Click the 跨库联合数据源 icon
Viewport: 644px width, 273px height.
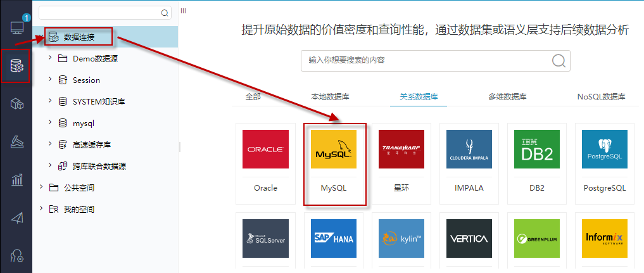click(x=63, y=166)
